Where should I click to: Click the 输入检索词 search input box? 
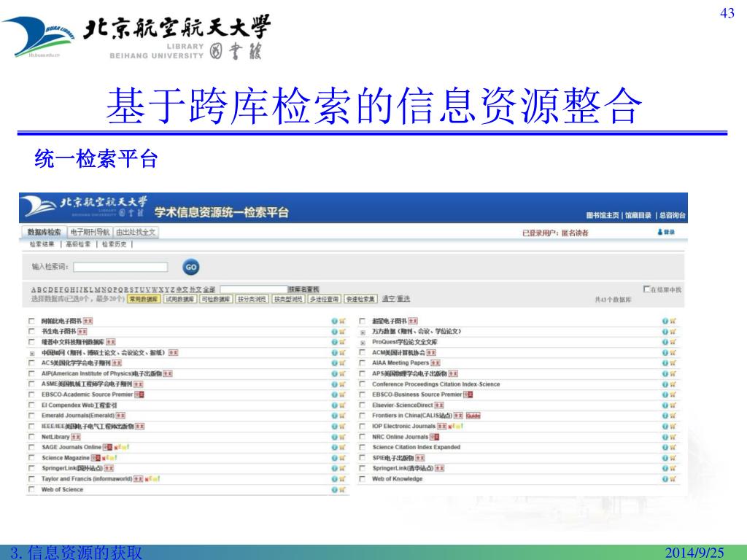click(x=120, y=267)
